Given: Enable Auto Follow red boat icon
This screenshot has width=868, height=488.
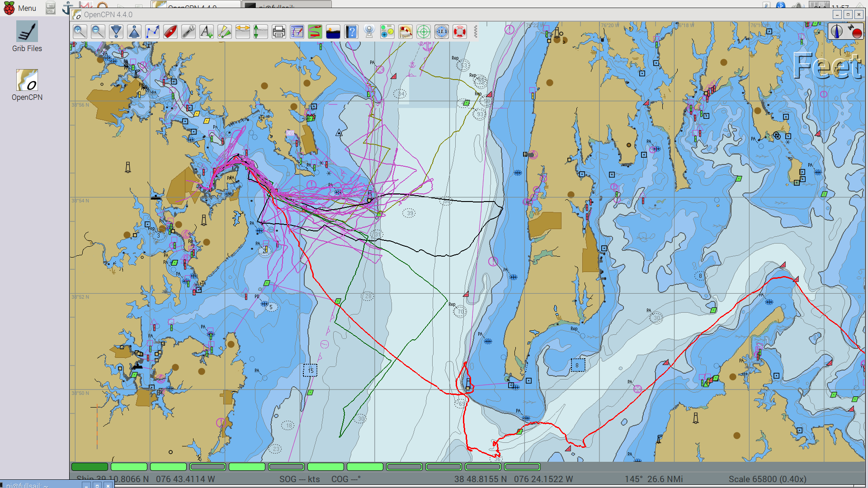Looking at the screenshot, I should [x=170, y=32].
